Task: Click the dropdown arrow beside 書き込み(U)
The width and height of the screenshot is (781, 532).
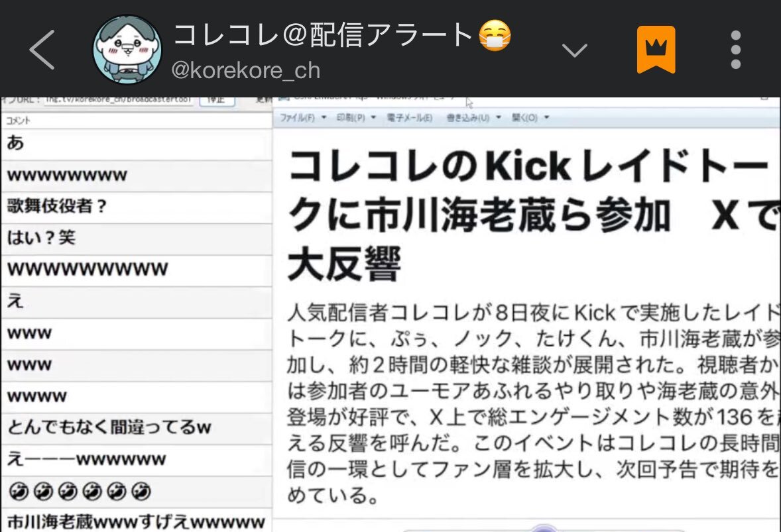Action: (498, 118)
